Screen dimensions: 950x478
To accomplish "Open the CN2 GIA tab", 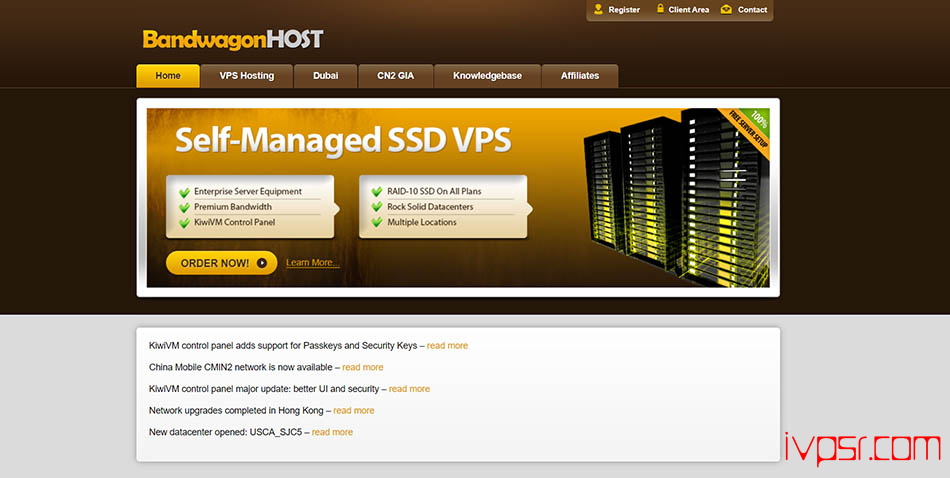I will coord(396,76).
